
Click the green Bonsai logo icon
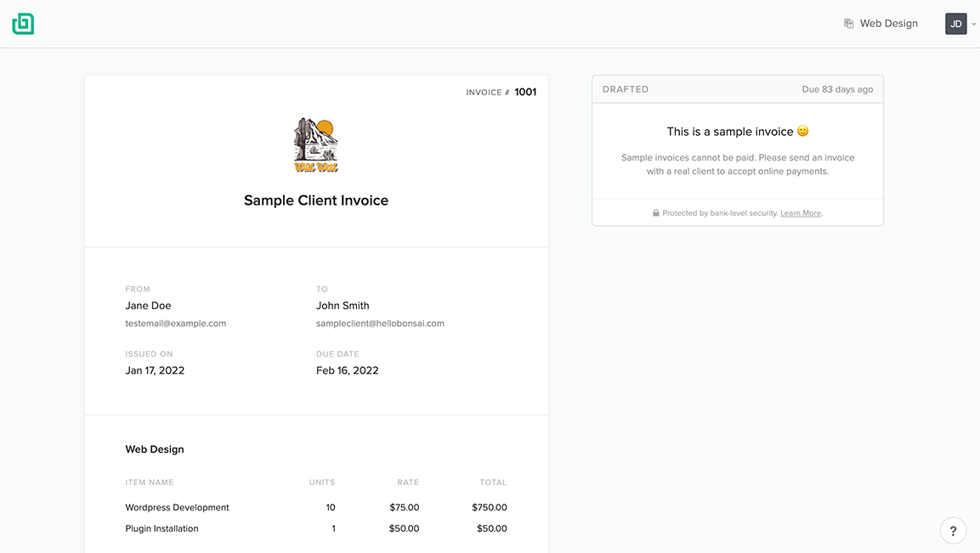(x=23, y=24)
